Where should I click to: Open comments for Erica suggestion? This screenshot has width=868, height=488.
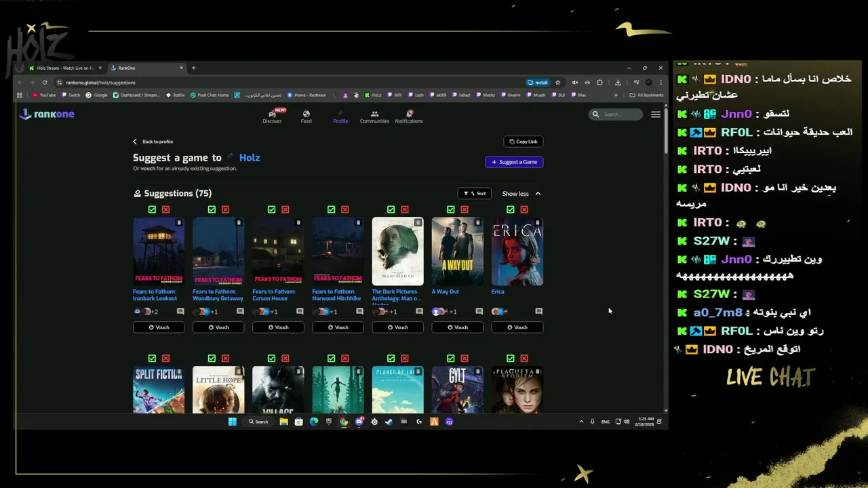pyautogui.click(x=538, y=312)
